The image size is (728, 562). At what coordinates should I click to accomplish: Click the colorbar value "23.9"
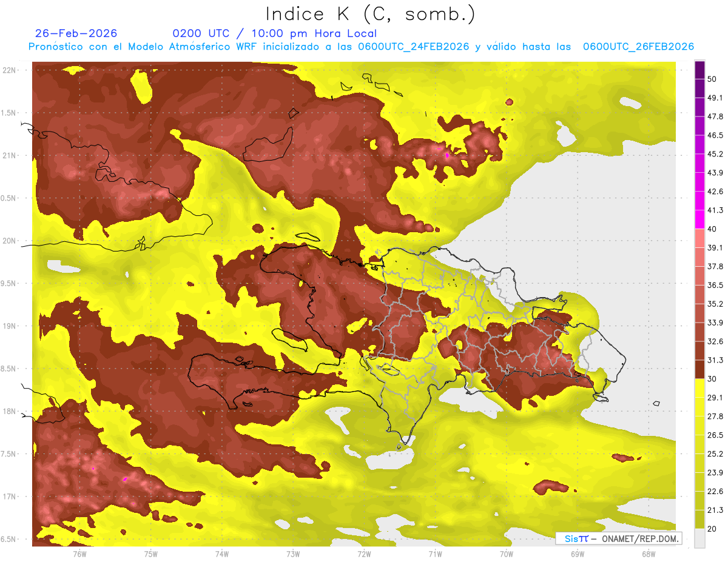pyautogui.click(x=715, y=473)
